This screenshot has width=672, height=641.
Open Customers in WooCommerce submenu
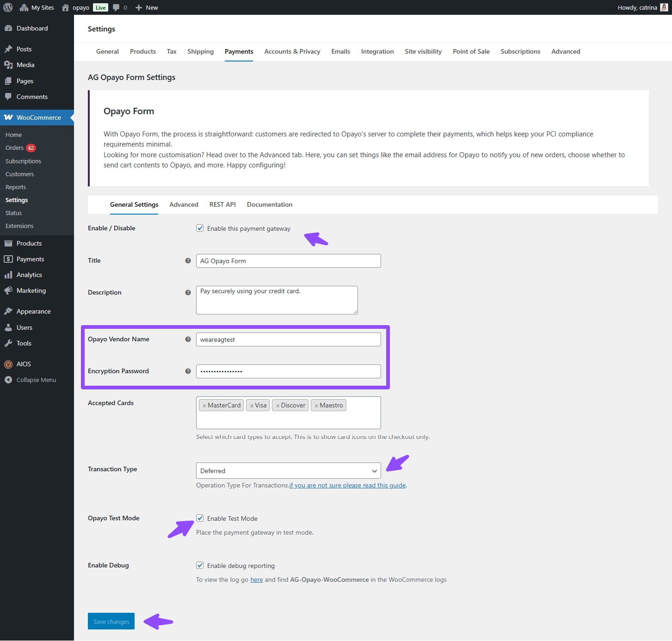[x=19, y=174]
